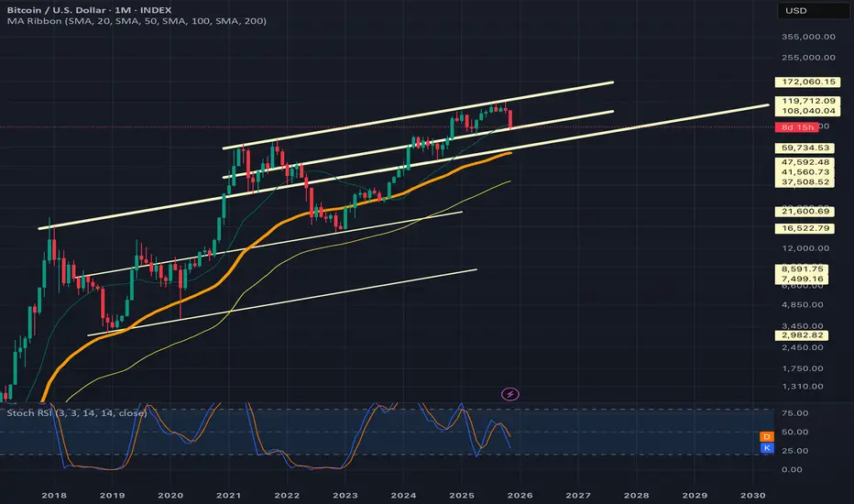854x504 pixels.
Task: Click the 4,850.00 price axis value
Action: point(803,305)
